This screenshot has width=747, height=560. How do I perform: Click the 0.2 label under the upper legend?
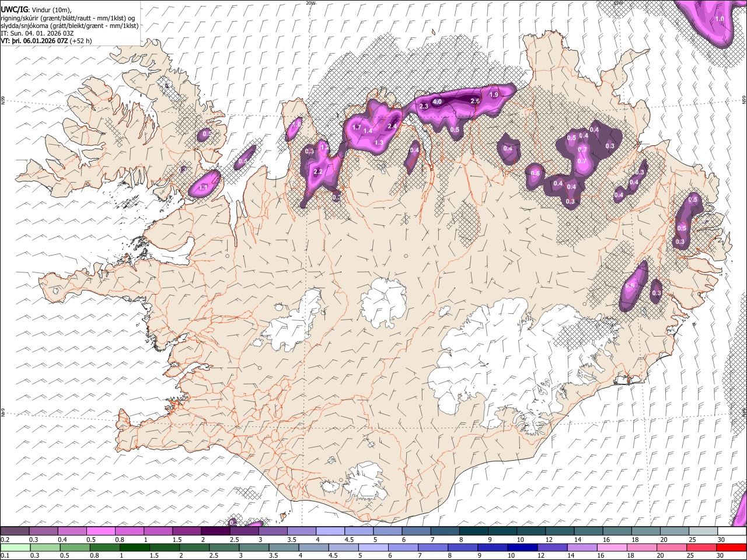5,540
